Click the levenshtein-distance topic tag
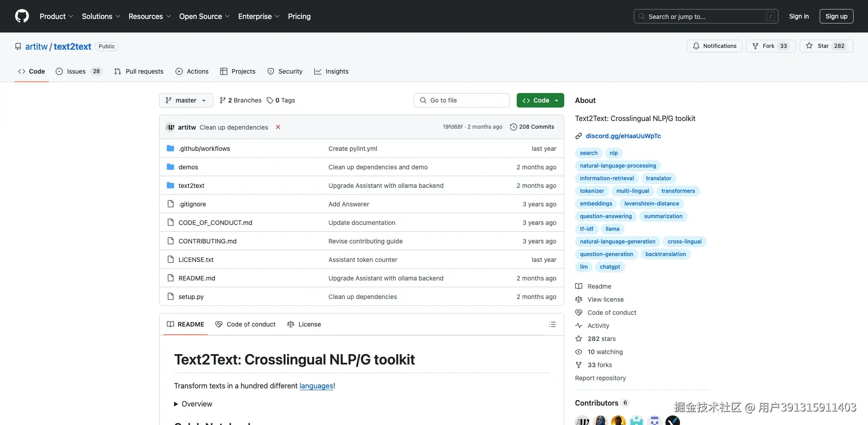Screen dimensions: 868x425 coord(651,204)
